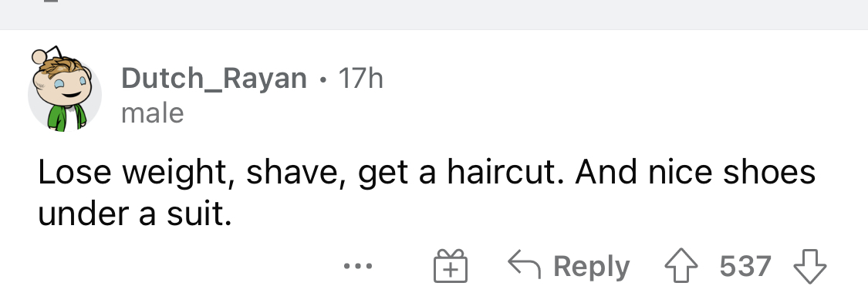Tap the comment line starting Lose weight
The height and width of the screenshot is (303, 868).
click(426, 173)
